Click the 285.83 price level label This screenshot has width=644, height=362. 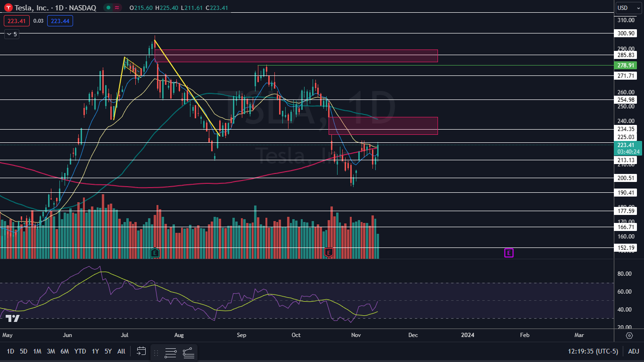coord(626,55)
